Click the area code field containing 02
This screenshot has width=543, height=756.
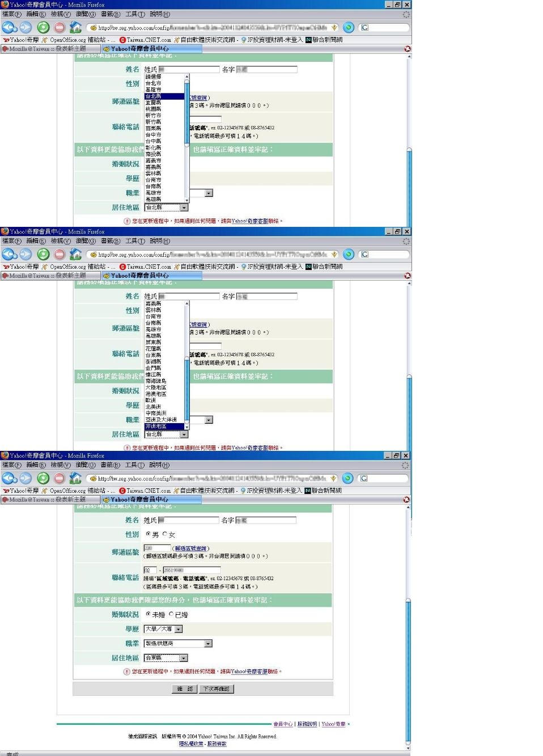(150, 570)
